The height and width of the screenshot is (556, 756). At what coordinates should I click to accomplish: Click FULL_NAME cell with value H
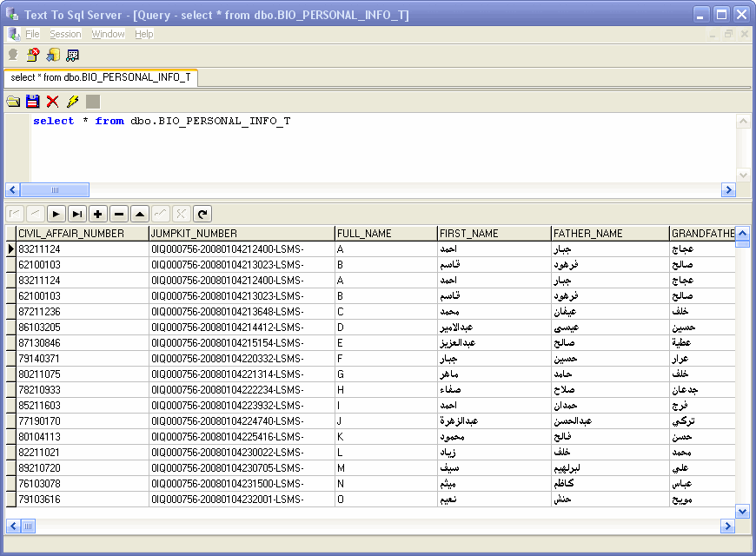386,389
